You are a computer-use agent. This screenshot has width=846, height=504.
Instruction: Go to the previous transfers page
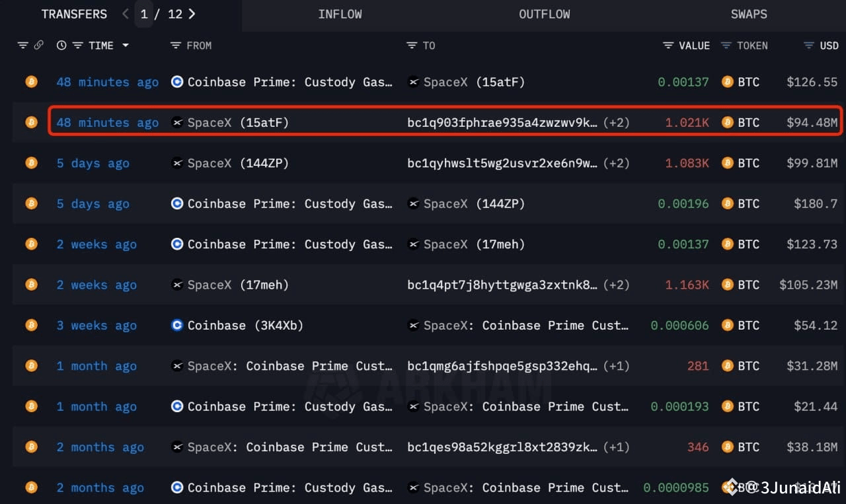click(126, 14)
